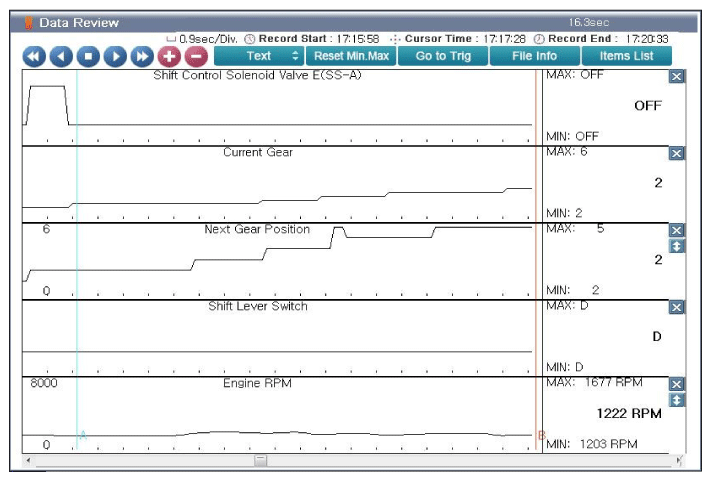
Task: Click the Cursor Time crosshair icon
Action: pyautogui.click(x=395, y=39)
